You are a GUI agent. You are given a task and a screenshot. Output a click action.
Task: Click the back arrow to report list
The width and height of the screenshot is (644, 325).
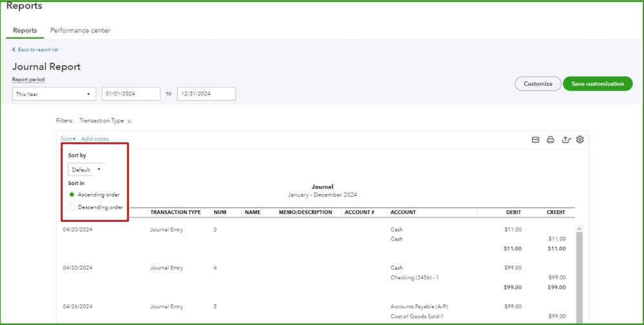click(14, 50)
